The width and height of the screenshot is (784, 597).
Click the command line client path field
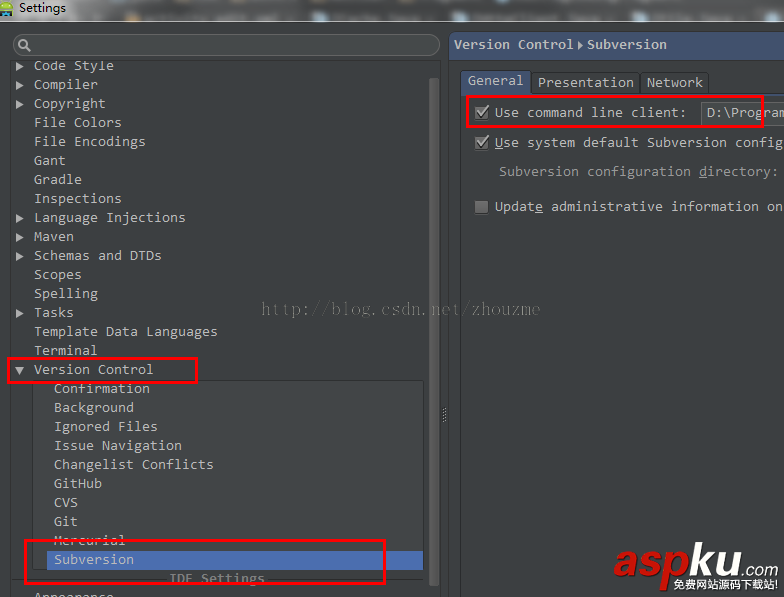pos(742,113)
